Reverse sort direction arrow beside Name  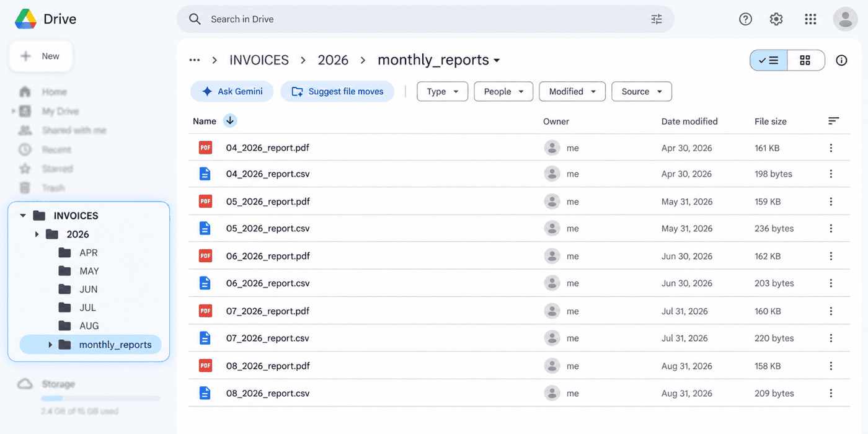[x=230, y=121]
